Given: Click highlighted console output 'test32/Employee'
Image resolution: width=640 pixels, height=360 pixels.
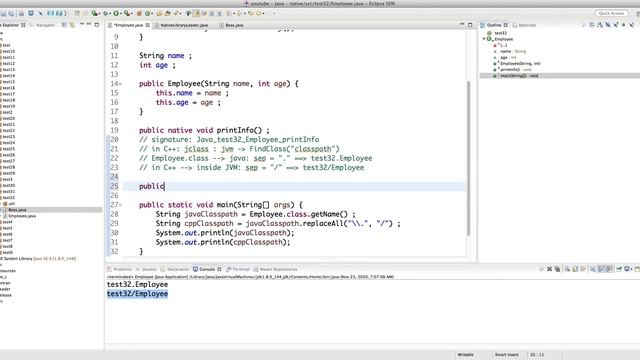Looking at the screenshot, I should pyautogui.click(x=138, y=294).
